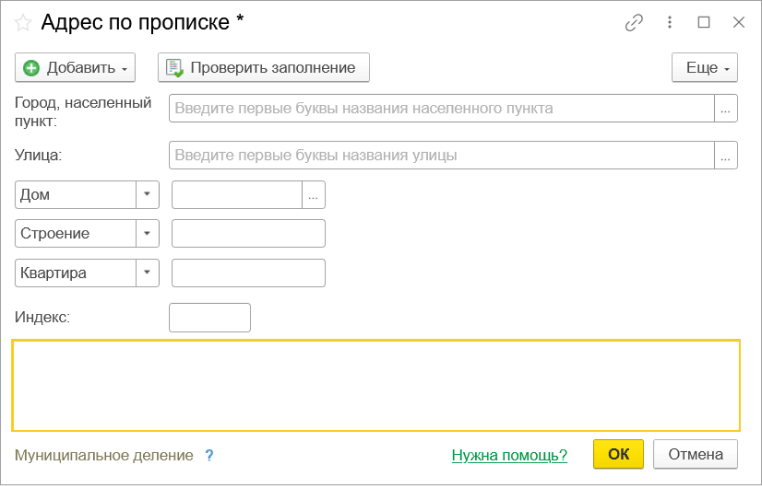Click ellipsis button beside house number field

tap(314, 195)
